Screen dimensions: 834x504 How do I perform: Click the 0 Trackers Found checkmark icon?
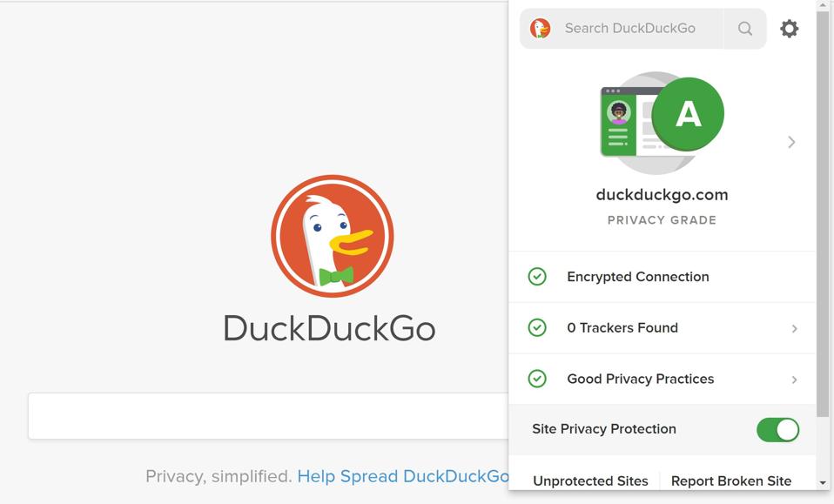pos(538,328)
